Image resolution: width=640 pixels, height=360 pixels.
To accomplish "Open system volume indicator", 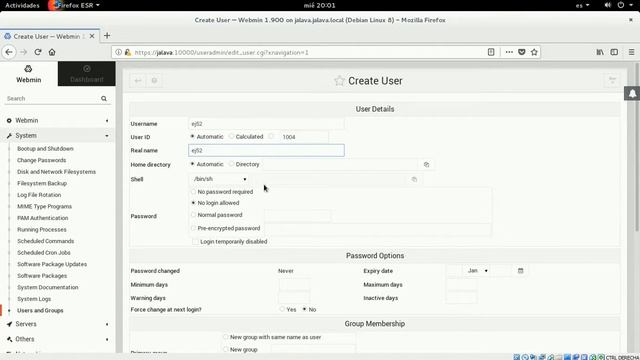I will [608, 5].
